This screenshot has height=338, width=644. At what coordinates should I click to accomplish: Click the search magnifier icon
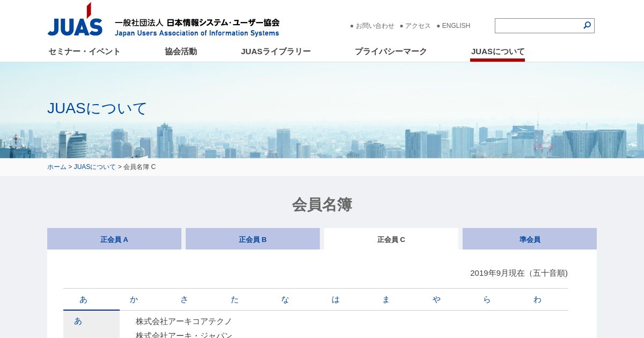coord(587,25)
